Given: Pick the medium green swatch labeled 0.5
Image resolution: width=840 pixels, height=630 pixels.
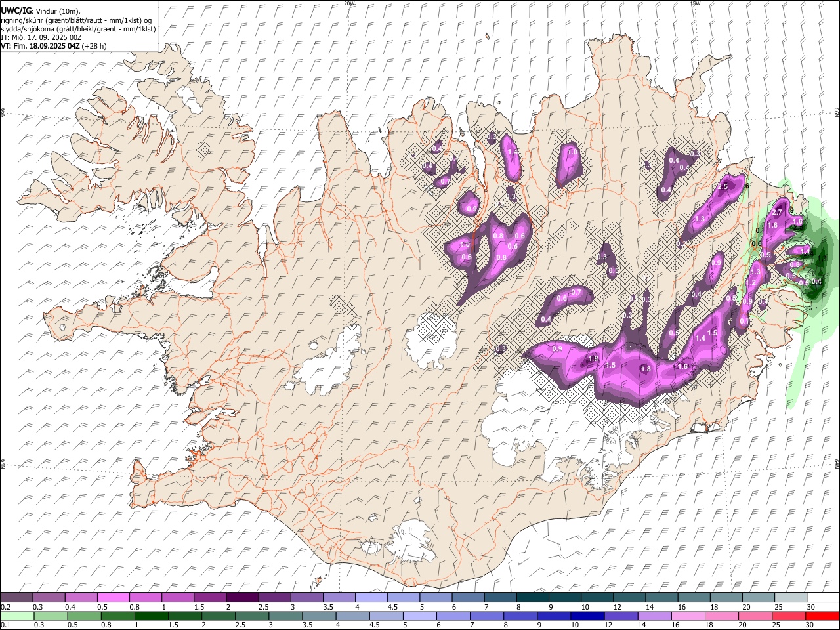Looking at the screenshot, I should pos(85,616).
